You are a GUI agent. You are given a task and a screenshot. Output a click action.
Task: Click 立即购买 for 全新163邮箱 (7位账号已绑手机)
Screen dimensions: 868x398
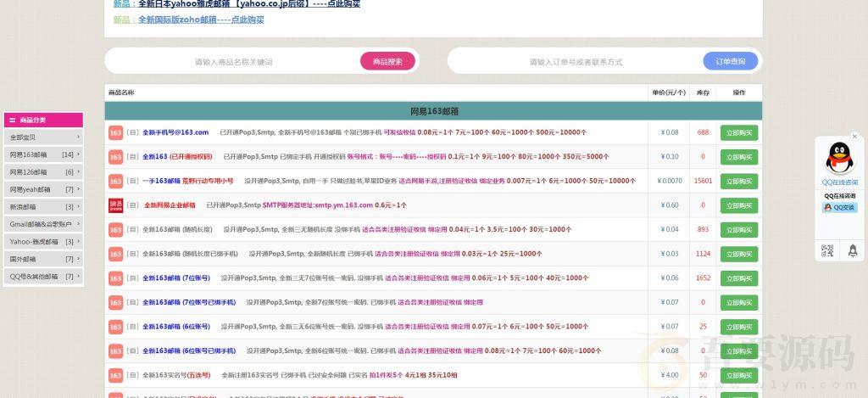(x=739, y=303)
